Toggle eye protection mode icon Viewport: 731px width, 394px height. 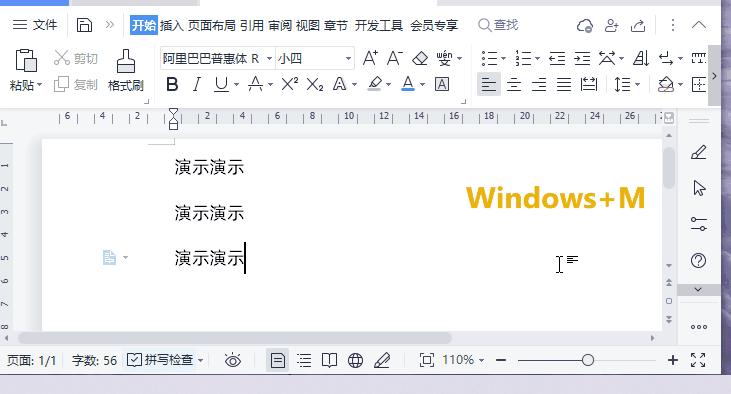tap(233, 360)
